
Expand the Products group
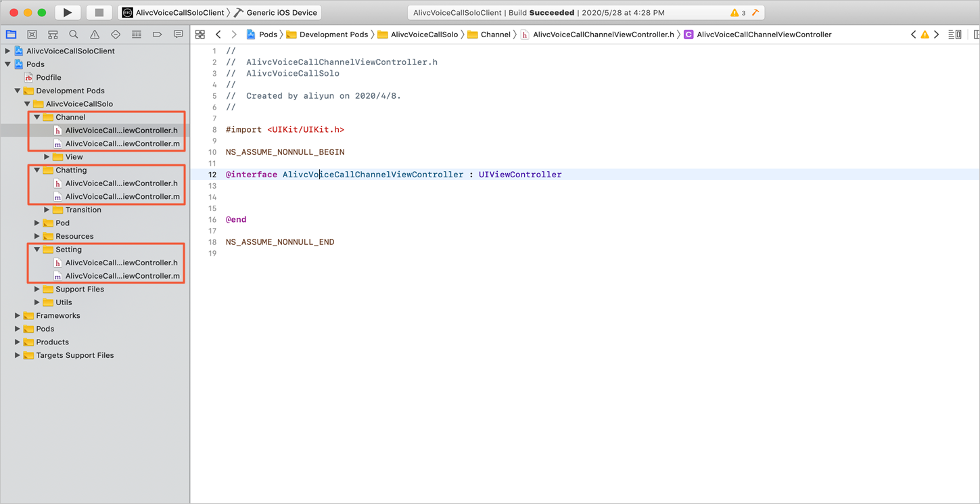click(18, 342)
